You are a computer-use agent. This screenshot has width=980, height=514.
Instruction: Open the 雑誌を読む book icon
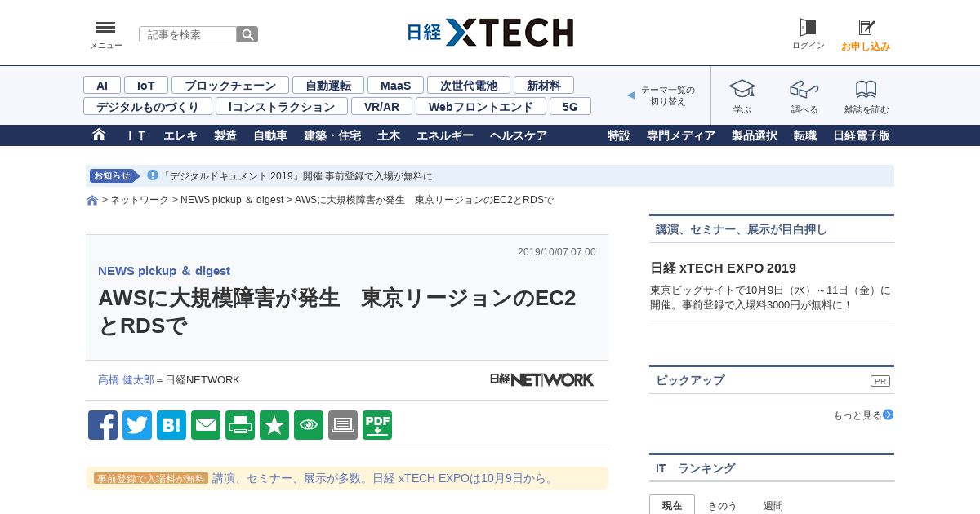tap(866, 88)
